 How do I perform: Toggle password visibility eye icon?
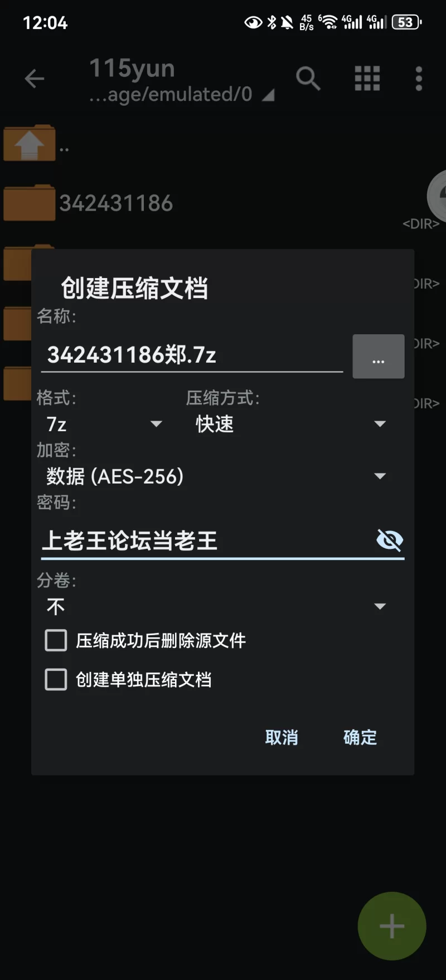pos(390,540)
